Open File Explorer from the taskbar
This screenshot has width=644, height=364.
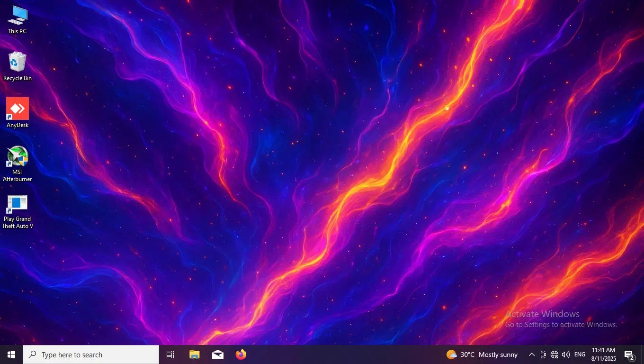(195, 355)
